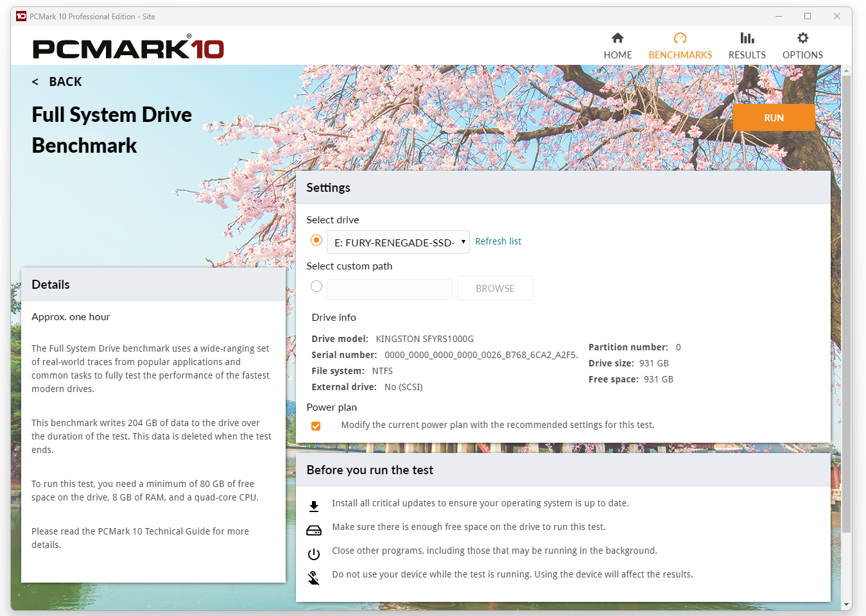
Task: Close the PCMark 10 window
Action: pyautogui.click(x=837, y=16)
